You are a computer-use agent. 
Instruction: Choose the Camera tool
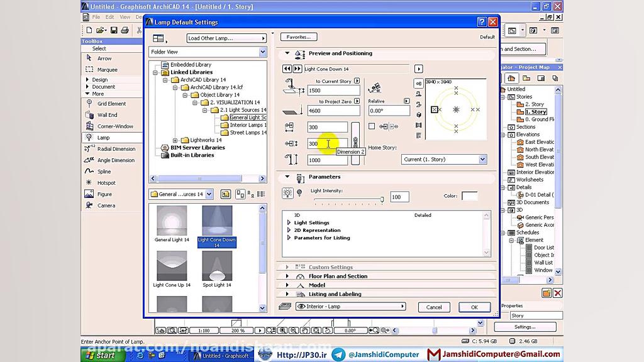pos(106,206)
